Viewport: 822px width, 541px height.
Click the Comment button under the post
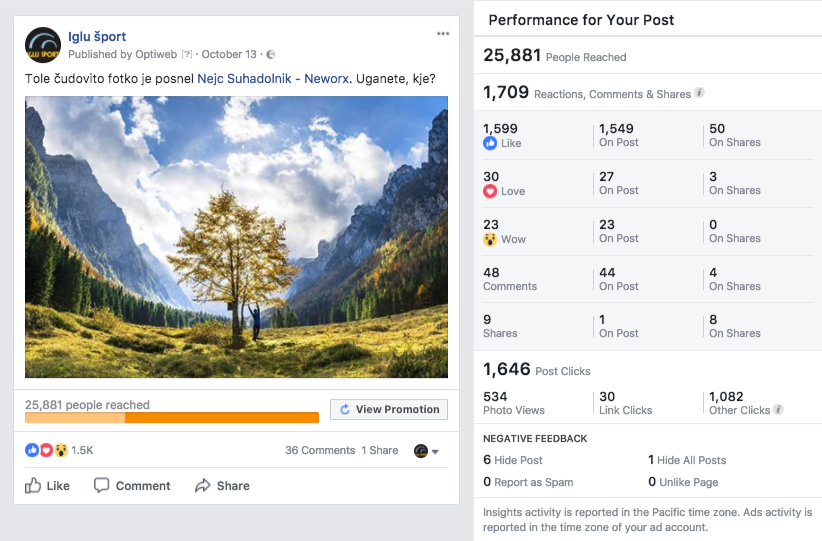point(132,486)
